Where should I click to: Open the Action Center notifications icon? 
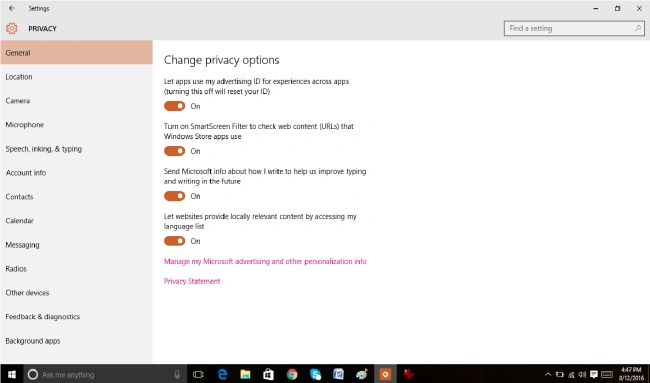[x=594, y=374]
